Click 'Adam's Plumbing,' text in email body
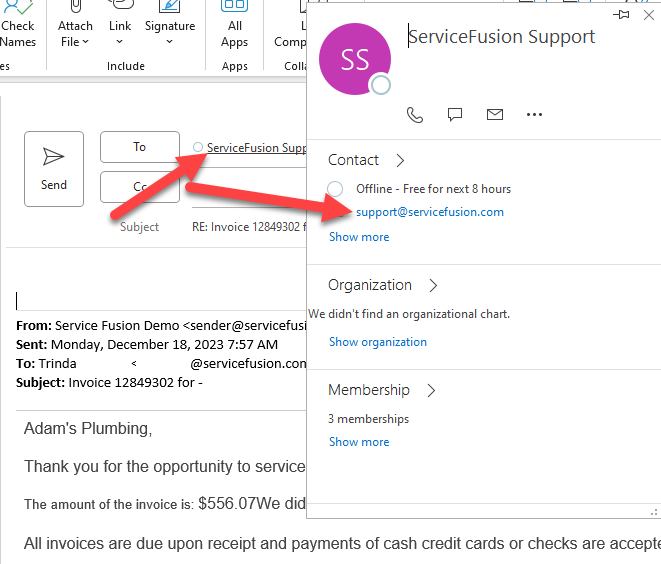 point(88,428)
